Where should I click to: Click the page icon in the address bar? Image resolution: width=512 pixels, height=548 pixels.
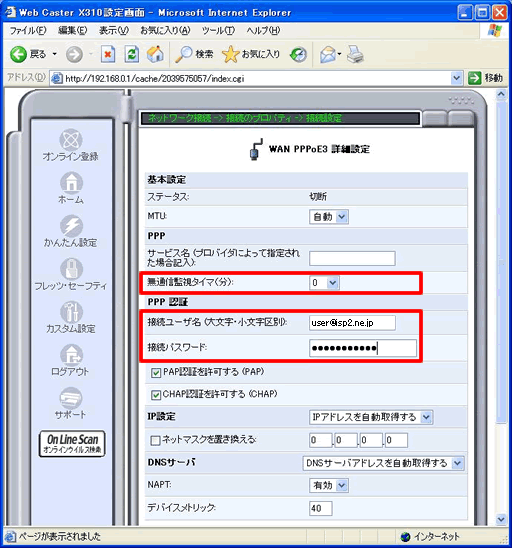point(57,78)
